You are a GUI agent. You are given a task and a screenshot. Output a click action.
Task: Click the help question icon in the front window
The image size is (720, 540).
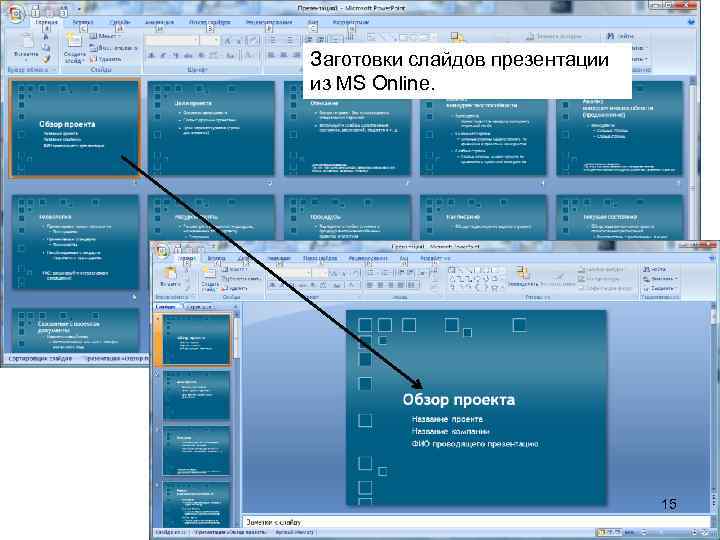click(x=713, y=259)
